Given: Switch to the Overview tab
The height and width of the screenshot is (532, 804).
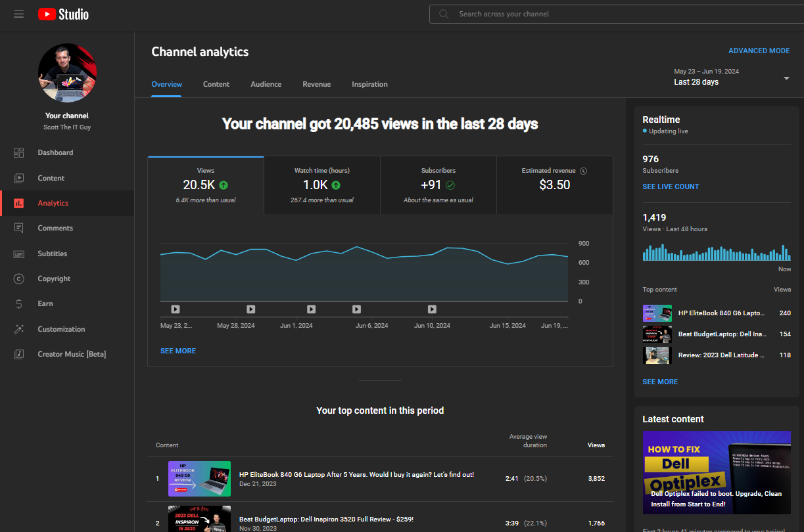Looking at the screenshot, I should click(x=166, y=84).
